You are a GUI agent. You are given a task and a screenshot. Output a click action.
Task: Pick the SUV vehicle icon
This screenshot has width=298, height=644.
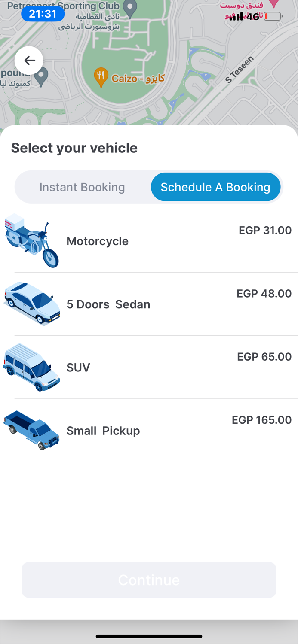point(31,367)
